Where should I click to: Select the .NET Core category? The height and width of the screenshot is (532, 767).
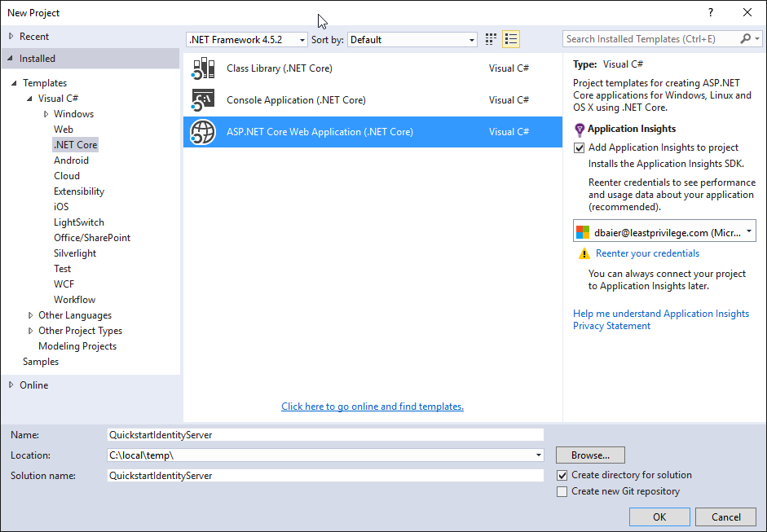pos(76,145)
